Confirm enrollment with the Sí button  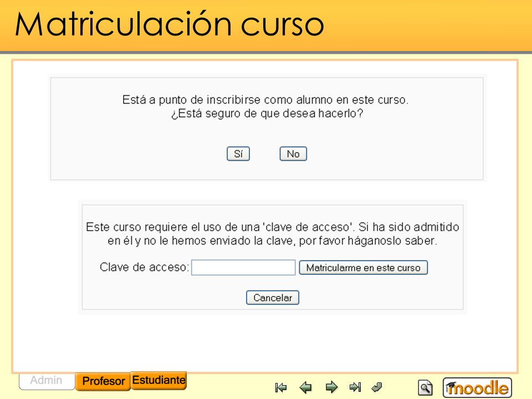(238, 154)
